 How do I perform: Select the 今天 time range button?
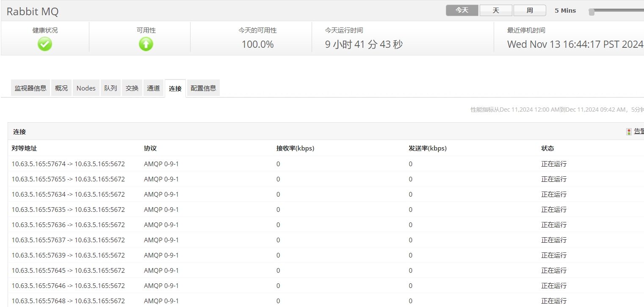[462, 11]
